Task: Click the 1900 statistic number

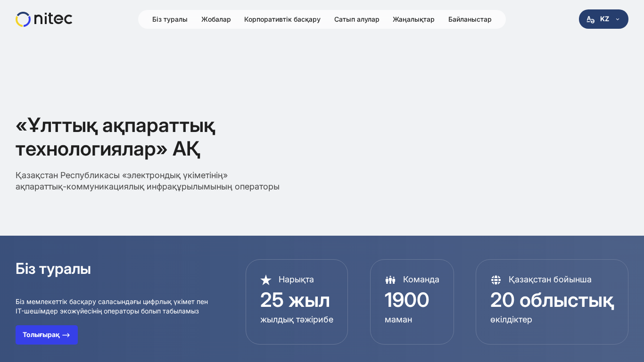Action: 407,300
